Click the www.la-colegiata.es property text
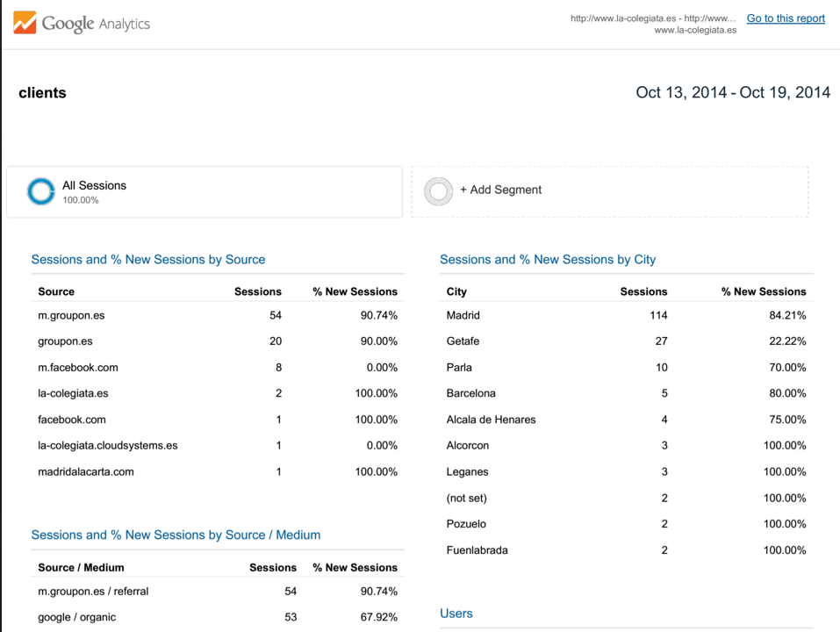 click(695, 30)
